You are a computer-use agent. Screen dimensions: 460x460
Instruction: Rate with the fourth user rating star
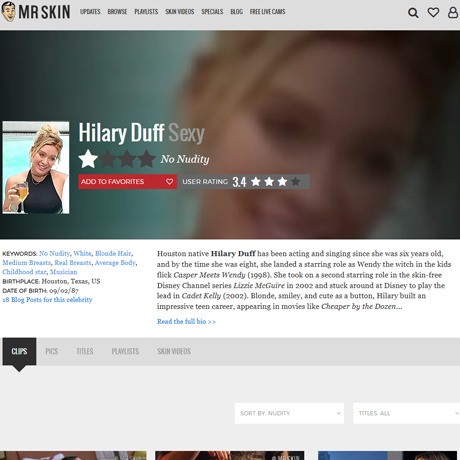(x=295, y=182)
